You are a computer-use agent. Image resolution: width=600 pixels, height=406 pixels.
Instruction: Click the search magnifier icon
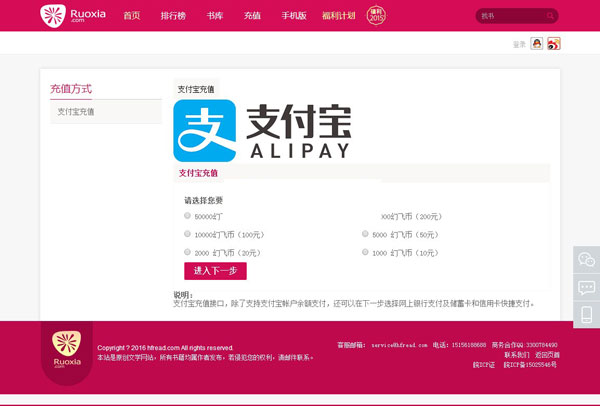550,16
